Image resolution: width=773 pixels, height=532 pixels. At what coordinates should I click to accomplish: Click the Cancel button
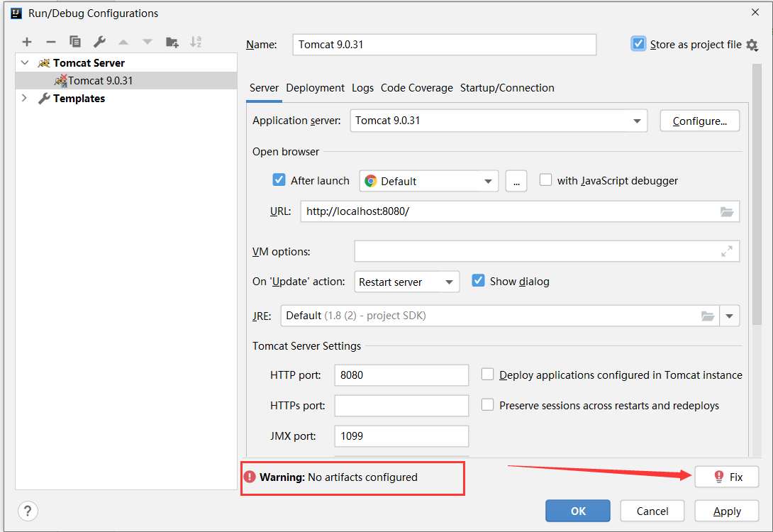pos(652,511)
